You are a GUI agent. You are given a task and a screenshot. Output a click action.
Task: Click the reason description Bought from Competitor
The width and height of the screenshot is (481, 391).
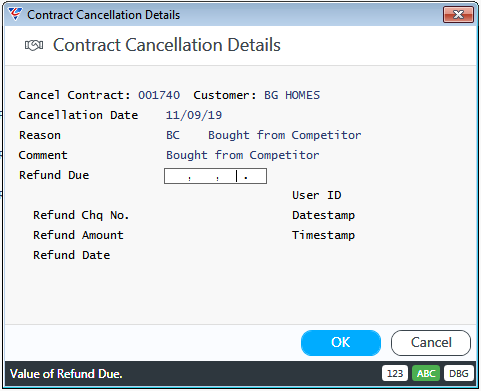click(285, 135)
